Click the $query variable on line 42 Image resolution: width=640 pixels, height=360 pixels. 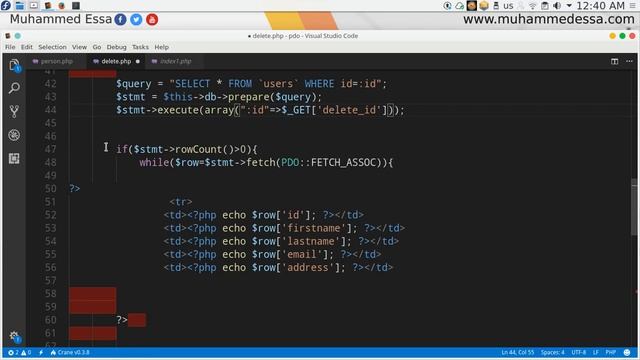point(133,84)
